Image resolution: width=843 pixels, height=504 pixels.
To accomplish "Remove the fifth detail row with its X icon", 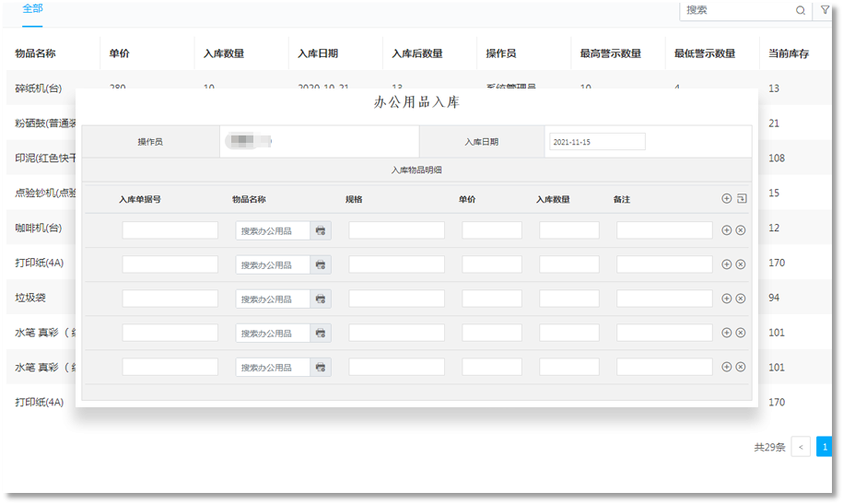I will (741, 367).
